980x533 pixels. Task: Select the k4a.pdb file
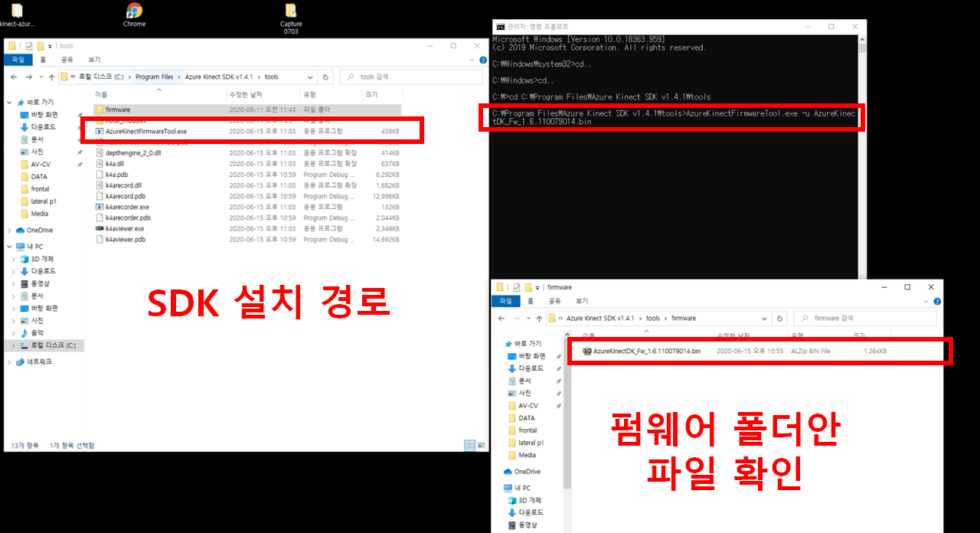tap(247, 175)
